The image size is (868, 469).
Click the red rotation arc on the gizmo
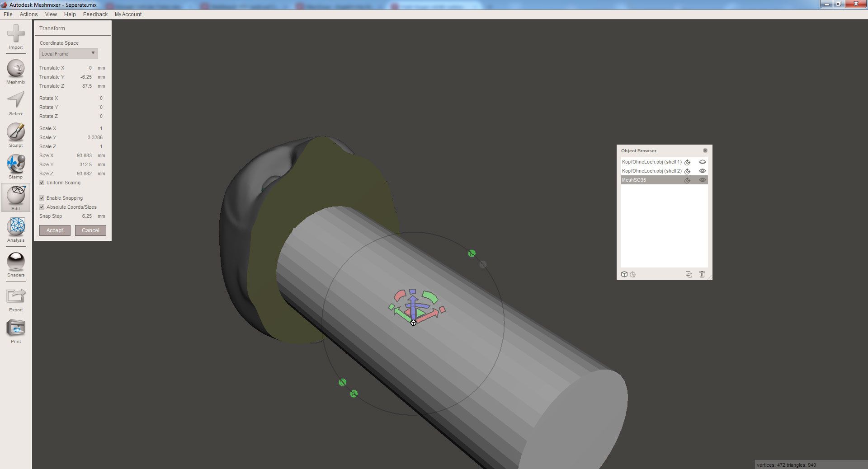(x=401, y=296)
